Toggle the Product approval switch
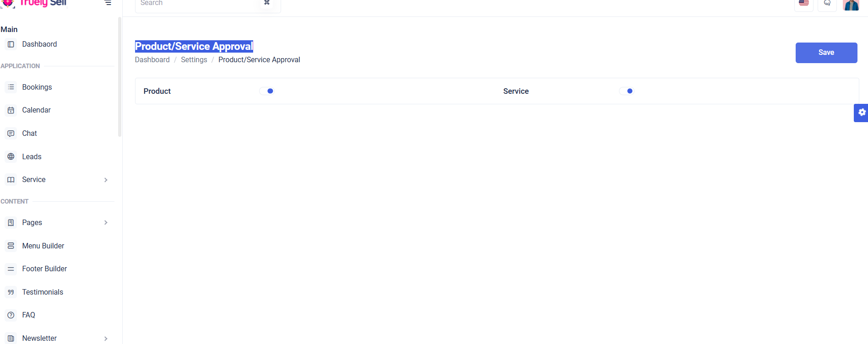 point(267,91)
